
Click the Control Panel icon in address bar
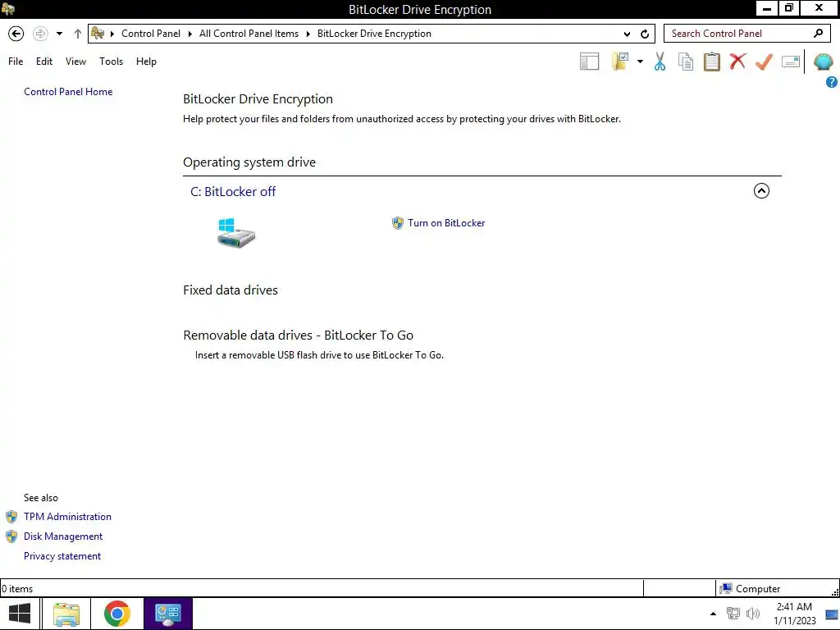click(98, 33)
